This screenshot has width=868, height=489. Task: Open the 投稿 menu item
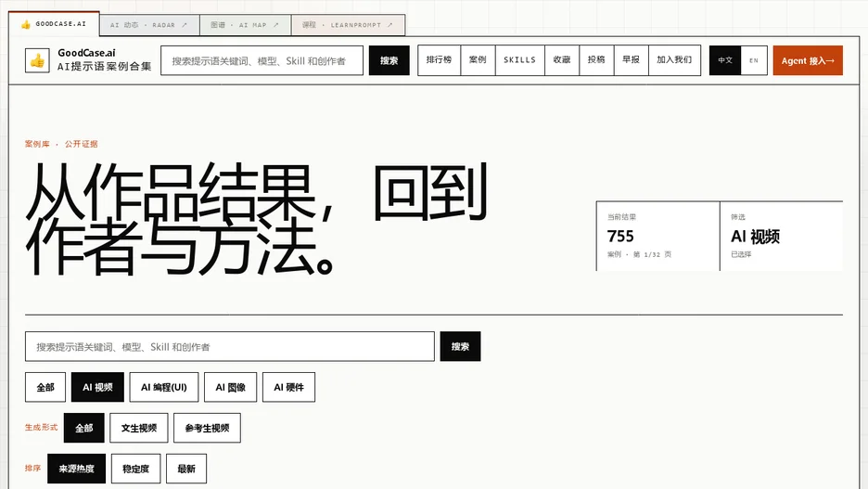[x=597, y=59]
